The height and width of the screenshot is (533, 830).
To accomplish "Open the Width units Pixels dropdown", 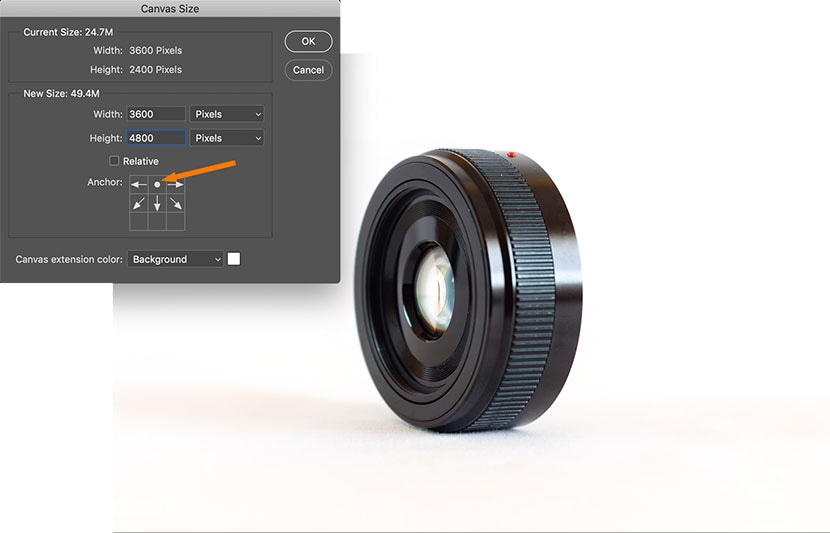I will coord(228,114).
